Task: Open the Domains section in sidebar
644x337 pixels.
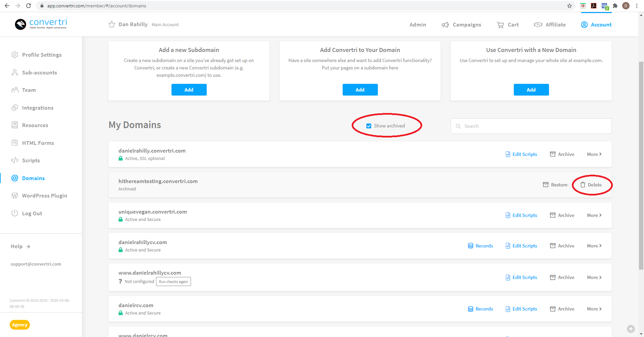Action: pyautogui.click(x=33, y=178)
